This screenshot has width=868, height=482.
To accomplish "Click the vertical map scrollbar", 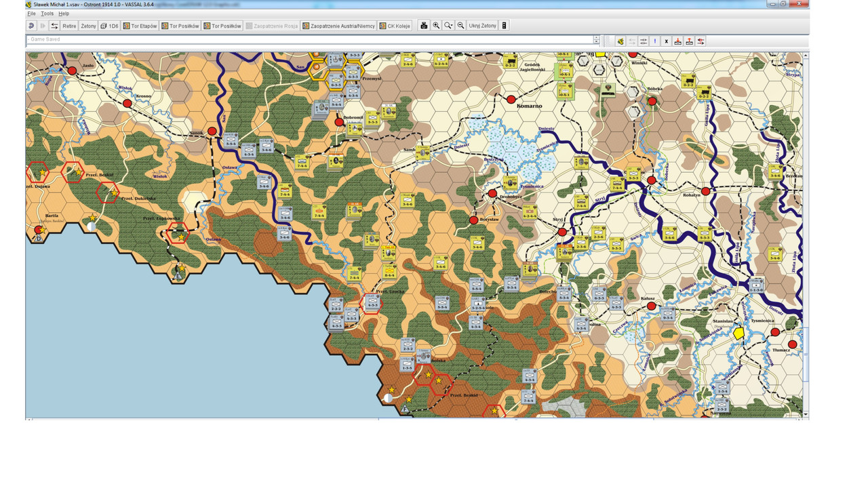I will (x=806, y=234).
